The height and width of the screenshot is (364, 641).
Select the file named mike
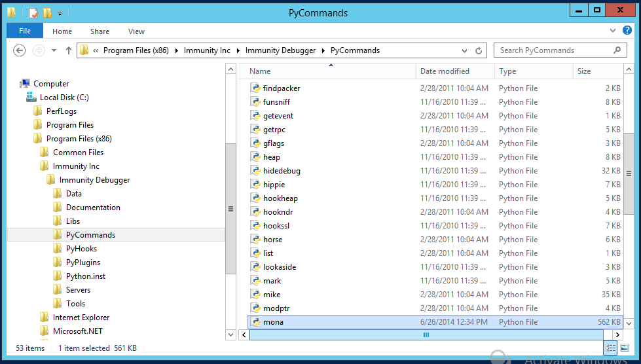pos(272,295)
